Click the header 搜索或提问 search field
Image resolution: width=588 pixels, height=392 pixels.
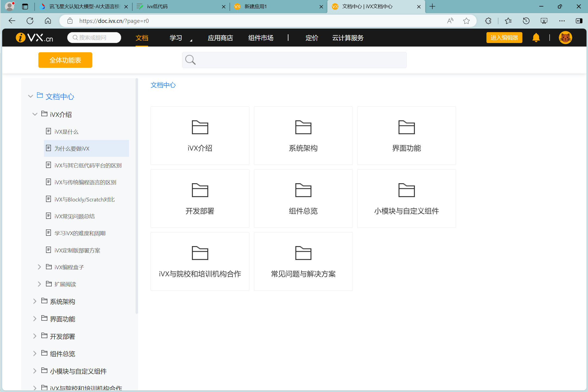94,38
